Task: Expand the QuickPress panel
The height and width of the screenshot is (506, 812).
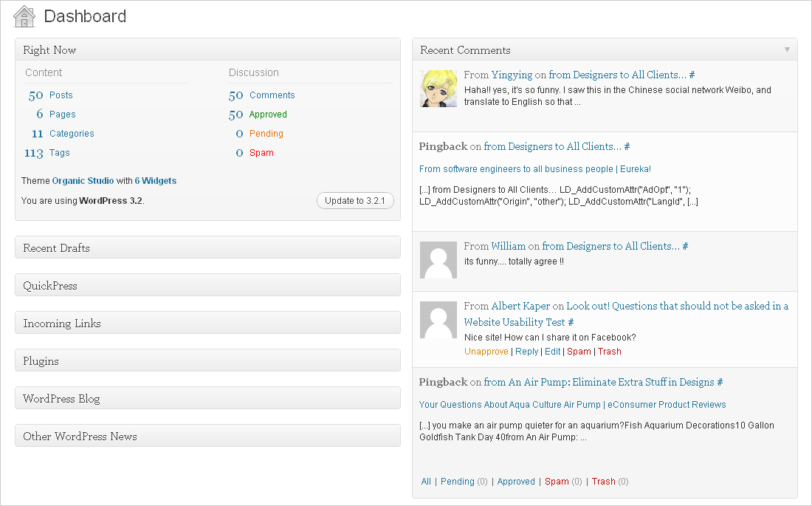Action: (x=207, y=285)
